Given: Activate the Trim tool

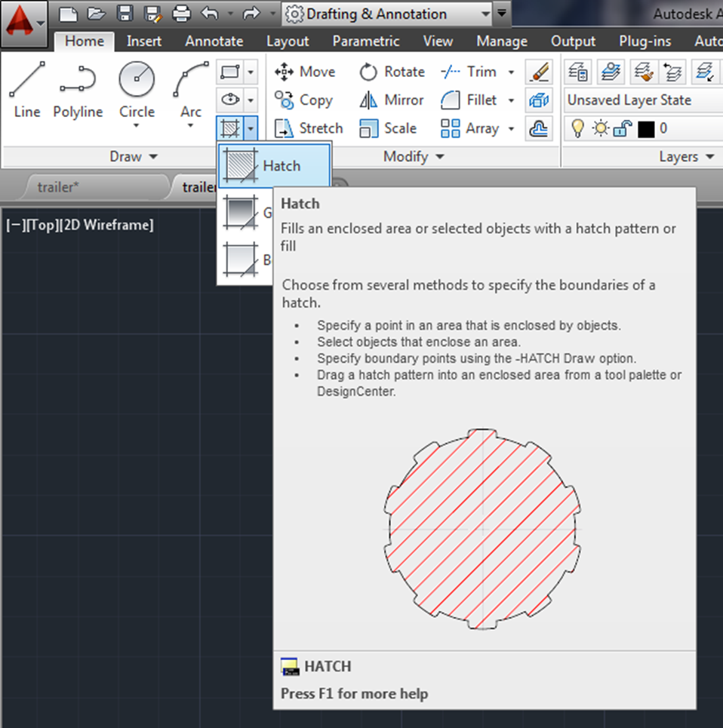Looking at the screenshot, I should (x=475, y=72).
